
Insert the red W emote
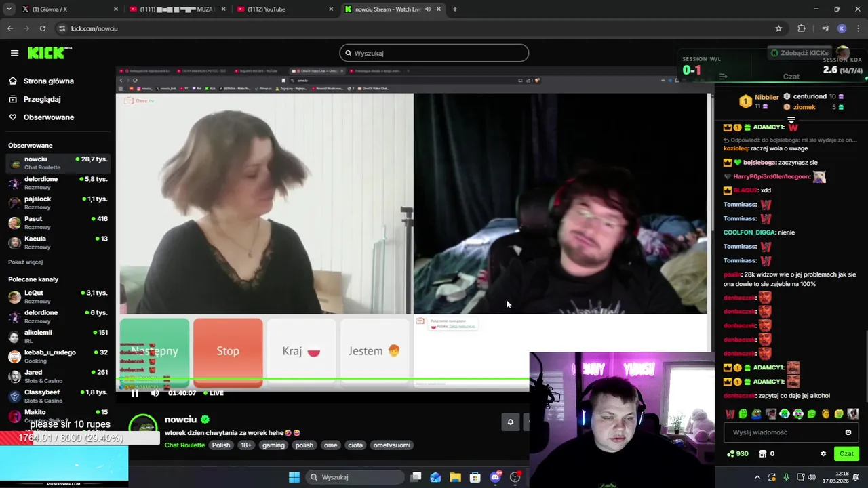pos(730,414)
